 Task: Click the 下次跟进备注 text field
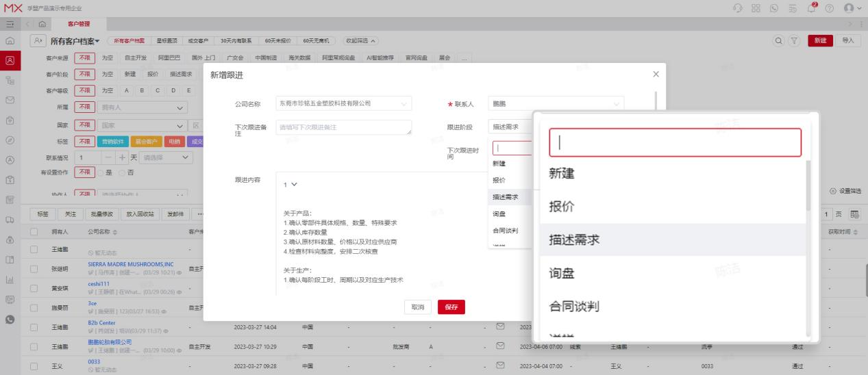point(344,127)
